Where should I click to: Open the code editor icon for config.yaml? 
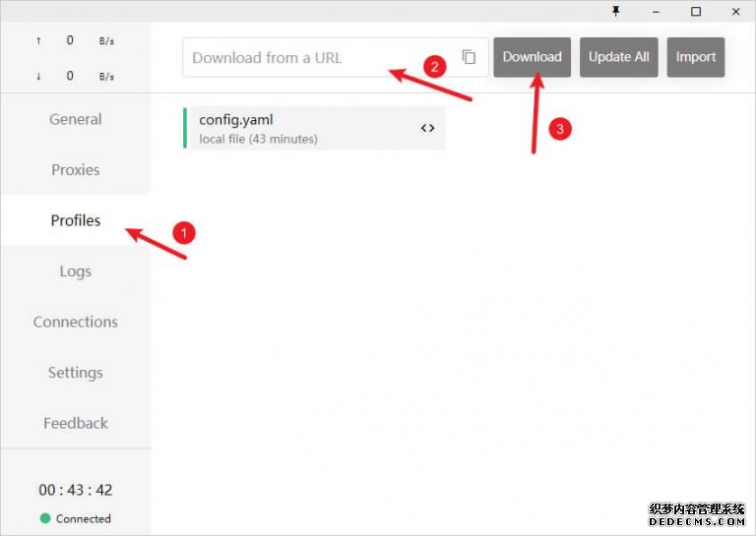pyautogui.click(x=427, y=128)
